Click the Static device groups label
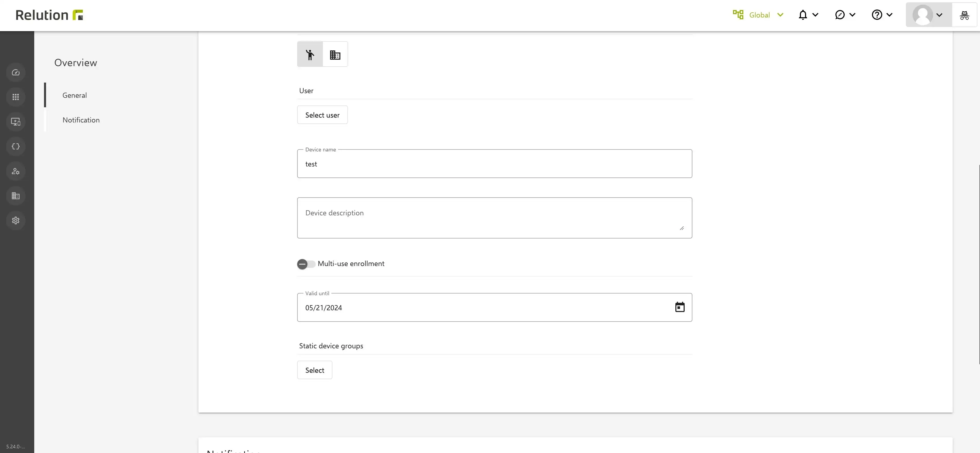The image size is (980, 453). 331,346
